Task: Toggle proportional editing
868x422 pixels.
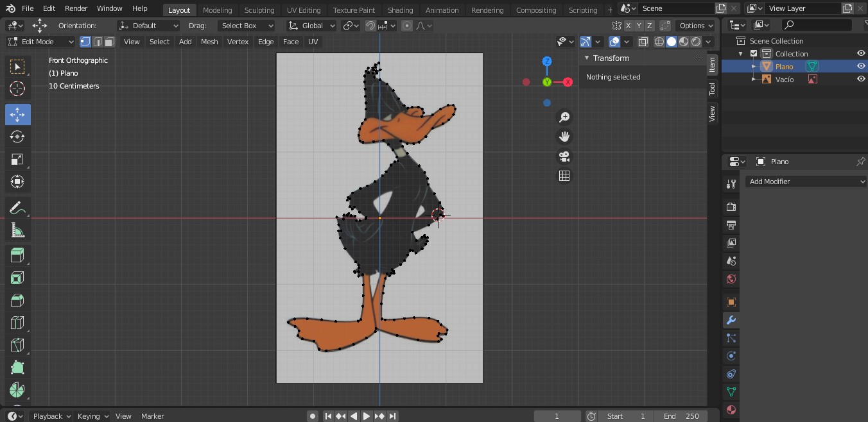Action: pos(406,26)
